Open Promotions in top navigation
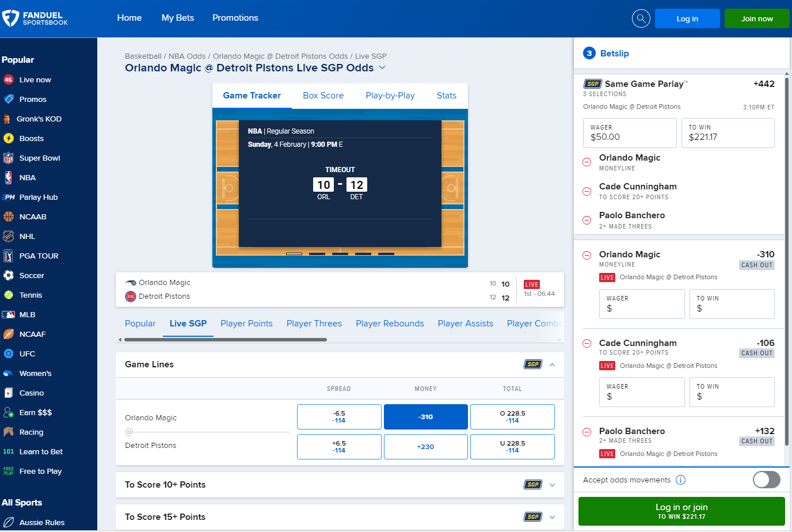The width and height of the screenshot is (792, 532). [235, 18]
